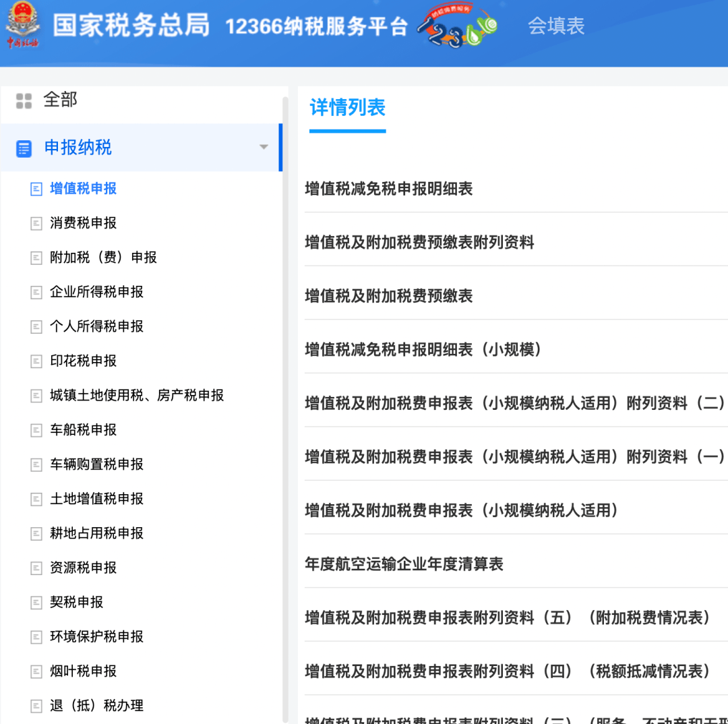Click the panel icon next to 申报纳税

click(x=24, y=148)
